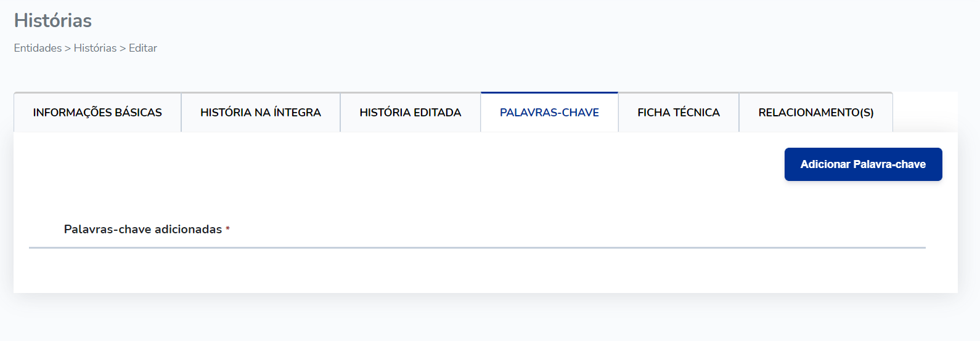Click the Adicionar Palavra-chave button
The width and height of the screenshot is (980, 341).
click(863, 164)
